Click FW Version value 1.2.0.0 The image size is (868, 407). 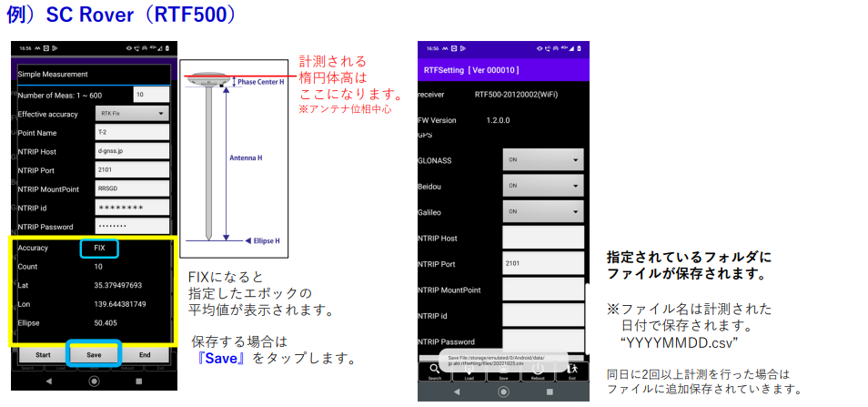click(x=498, y=120)
